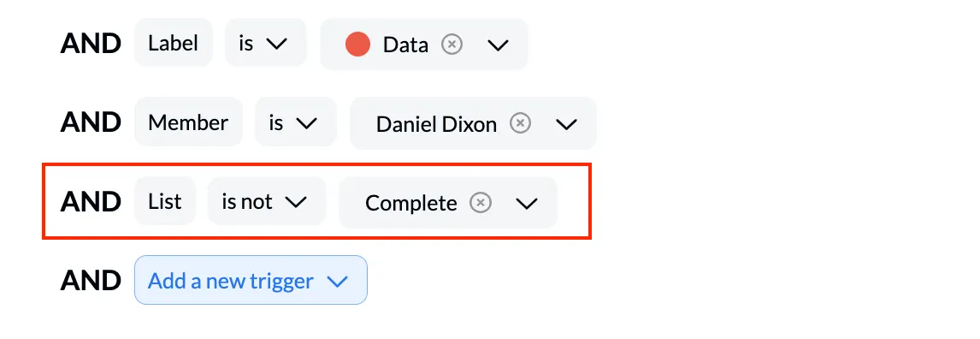Expand the Data label value chevron

(499, 45)
